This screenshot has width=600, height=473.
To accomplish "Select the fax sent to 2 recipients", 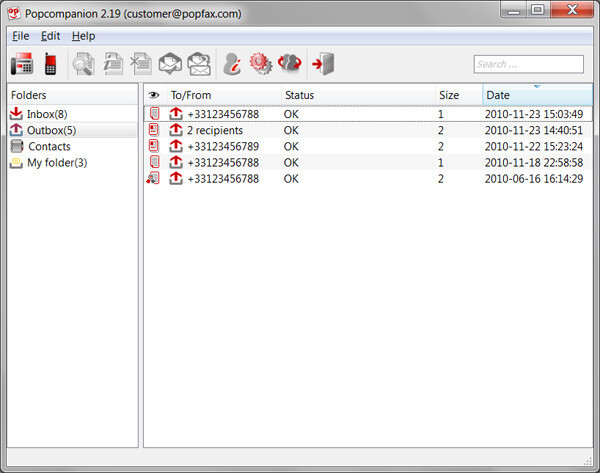I will coord(215,130).
